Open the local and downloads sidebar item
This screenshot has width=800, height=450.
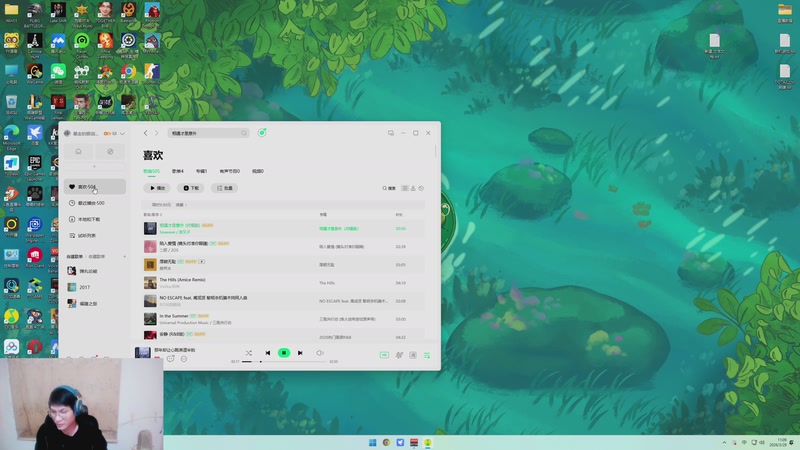click(x=95, y=219)
